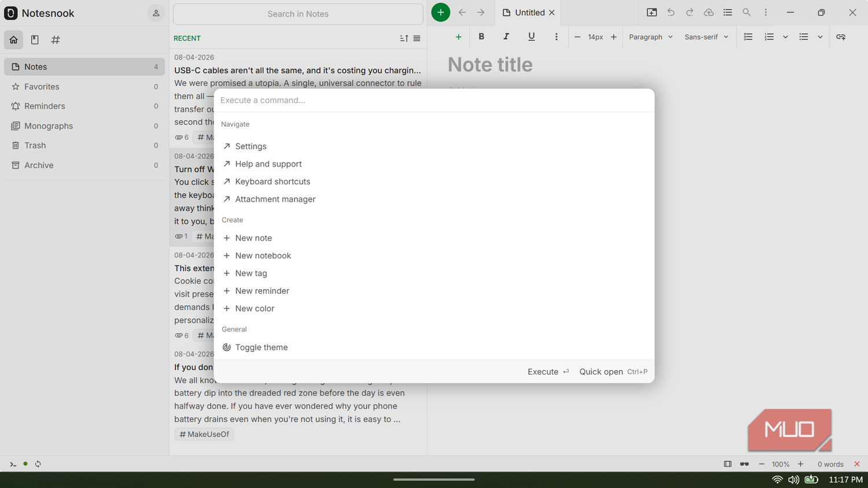Close the Untitled tab
The height and width of the screenshot is (488, 868).
(x=552, y=12)
